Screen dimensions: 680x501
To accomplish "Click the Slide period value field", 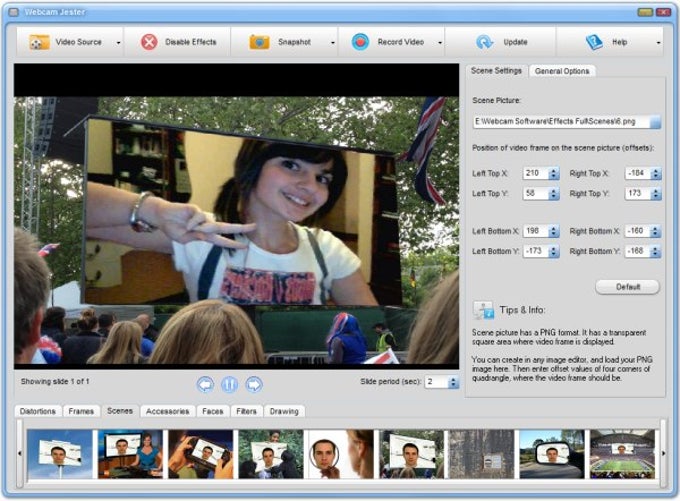I will (x=436, y=382).
